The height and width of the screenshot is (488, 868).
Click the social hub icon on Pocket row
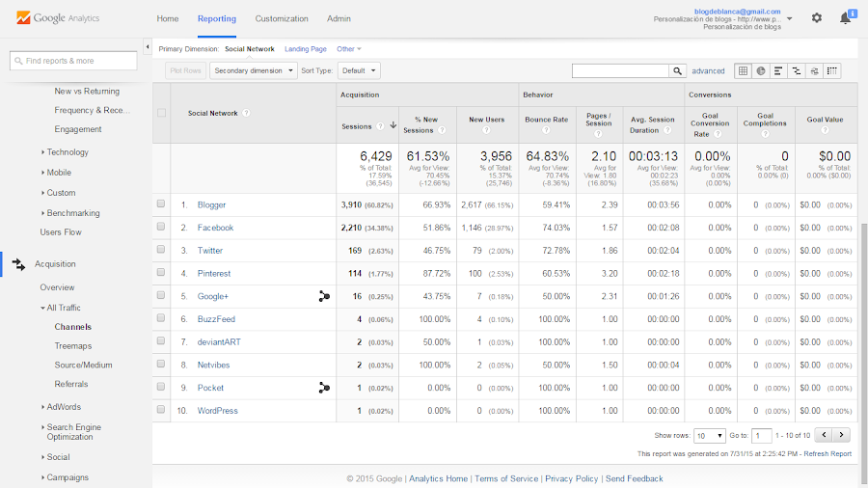[324, 388]
